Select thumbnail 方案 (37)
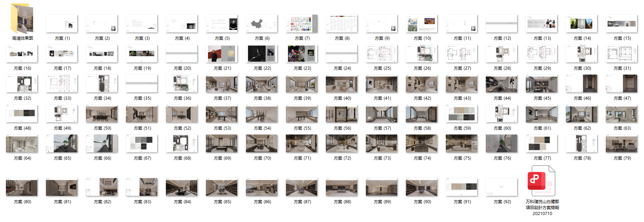Image resolution: width=644 pixels, height=222 pixels. coord(222,84)
